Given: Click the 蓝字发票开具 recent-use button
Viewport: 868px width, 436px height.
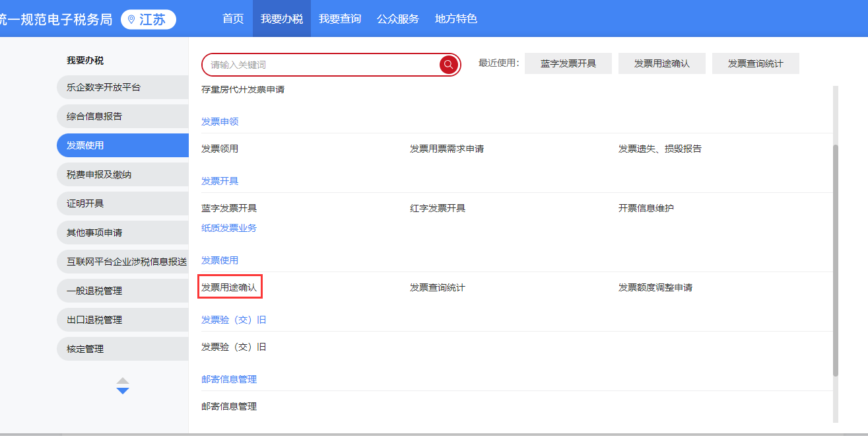Looking at the screenshot, I should pyautogui.click(x=568, y=63).
